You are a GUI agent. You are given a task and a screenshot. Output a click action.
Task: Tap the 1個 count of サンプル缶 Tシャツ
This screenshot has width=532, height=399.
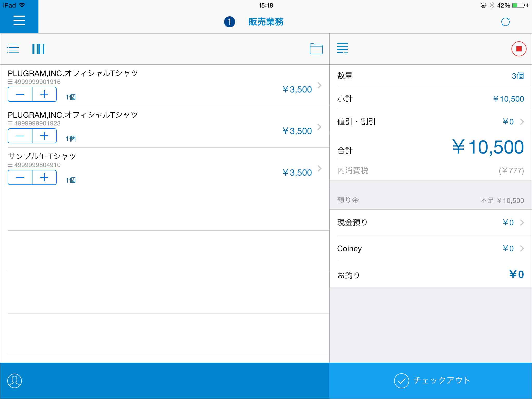pyautogui.click(x=71, y=180)
